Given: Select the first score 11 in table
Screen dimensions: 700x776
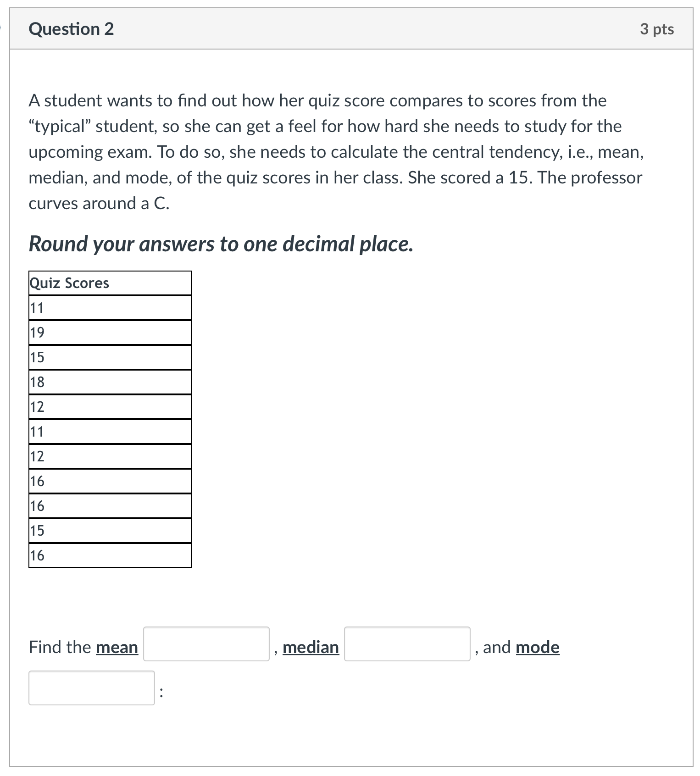Looking at the screenshot, I should [x=37, y=308].
